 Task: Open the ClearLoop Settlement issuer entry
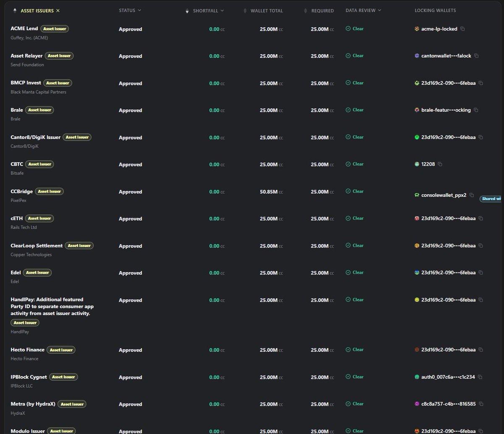tap(37, 246)
